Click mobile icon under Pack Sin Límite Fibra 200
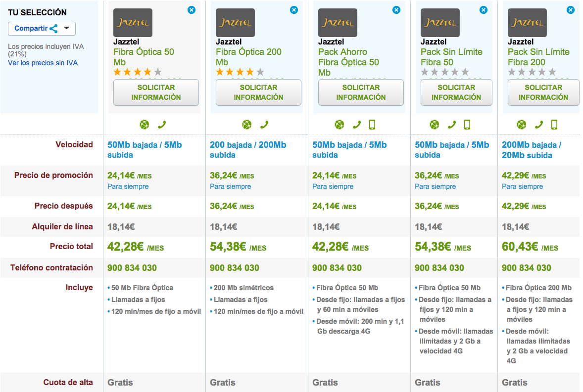 (554, 125)
